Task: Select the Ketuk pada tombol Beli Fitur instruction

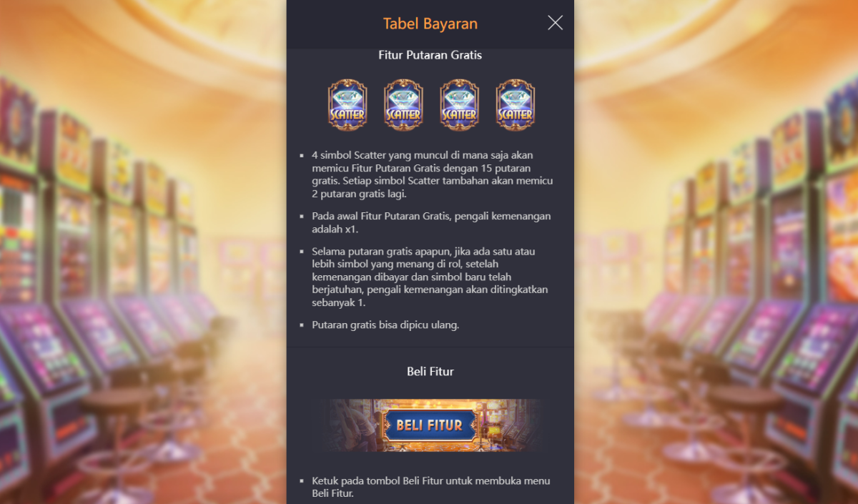Action: click(431, 487)
